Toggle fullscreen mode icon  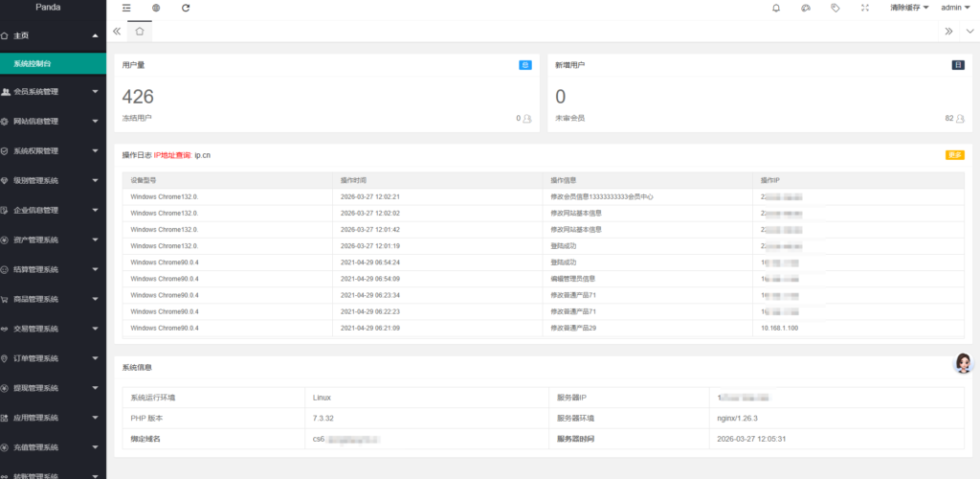click(865, 8)
